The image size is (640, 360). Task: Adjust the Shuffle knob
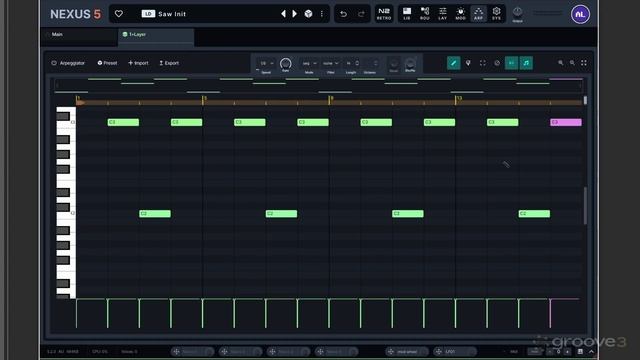pyautogui.click(x=410, y=63)
